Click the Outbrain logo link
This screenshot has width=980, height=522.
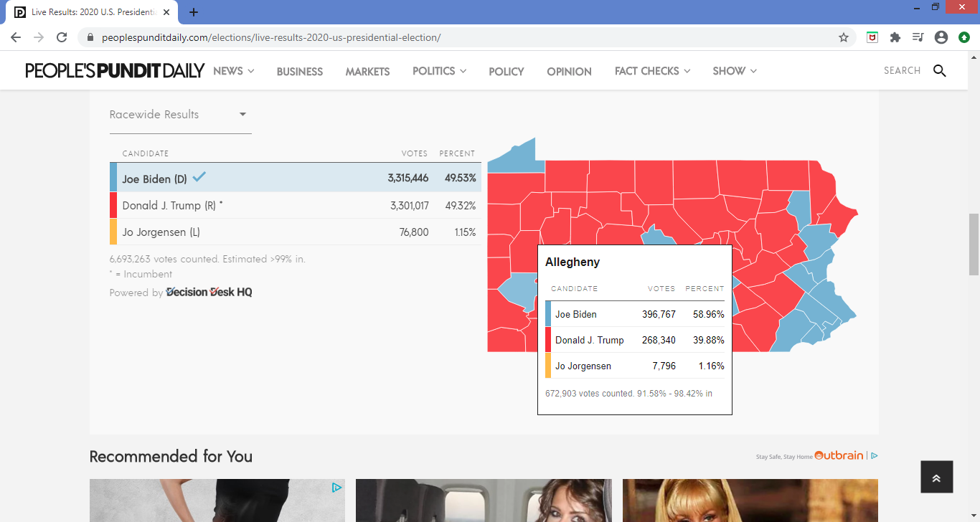(839, 455)
